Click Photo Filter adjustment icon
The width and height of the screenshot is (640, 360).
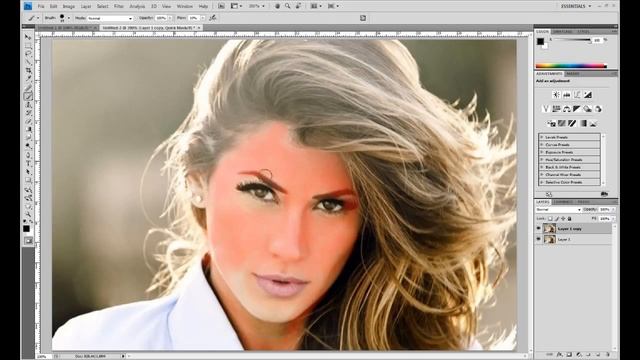[x=587, y=109]
